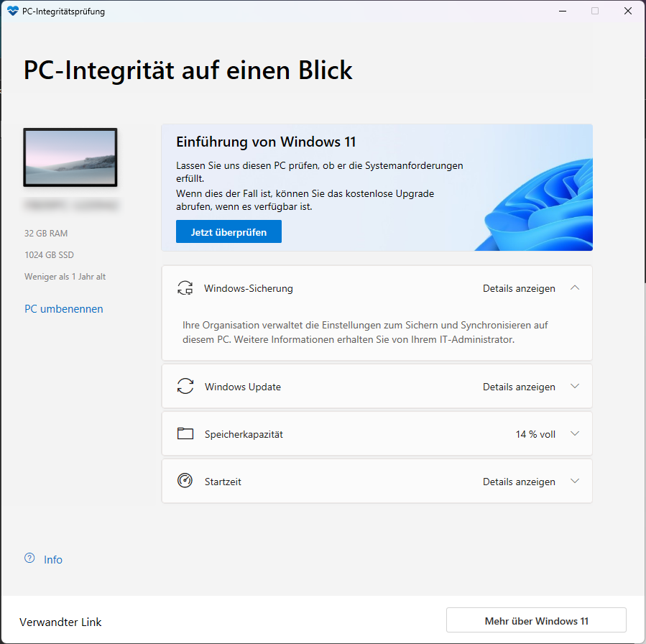Click Details anzeigen for Startzeit
Screen dimensions: 646x644
(x=519, y=482)
